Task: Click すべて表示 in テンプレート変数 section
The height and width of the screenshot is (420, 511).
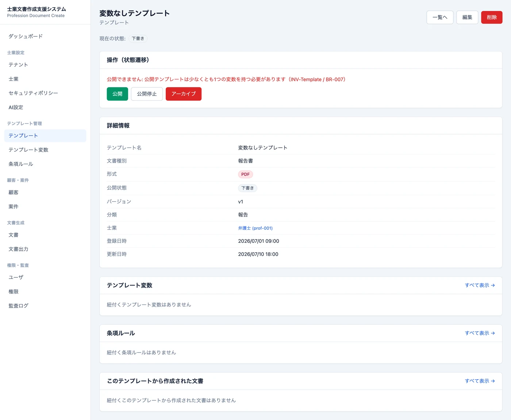Action: (480, 285)
